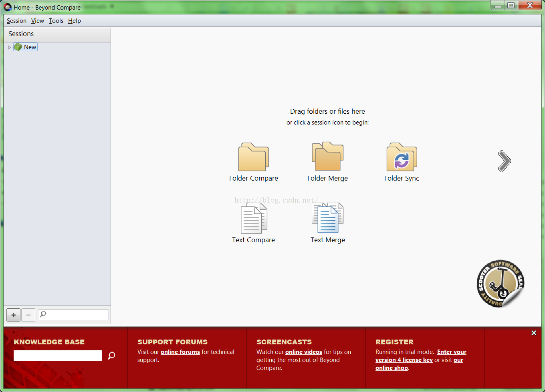The height and width of the screenshot is (392, 545).
Task: Click the Sessions panel header
Action: tap(57, 34)
